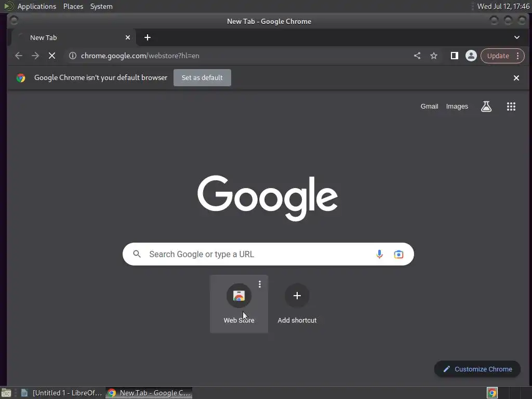532x399 pixels.
Task: Add a new shortcut
Action: (297, 303)
